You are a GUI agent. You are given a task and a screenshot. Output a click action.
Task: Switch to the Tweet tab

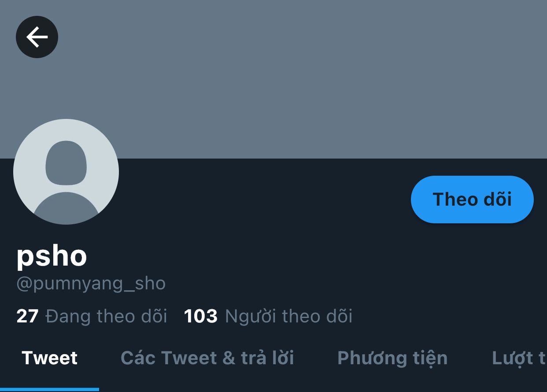pos(49,358)
